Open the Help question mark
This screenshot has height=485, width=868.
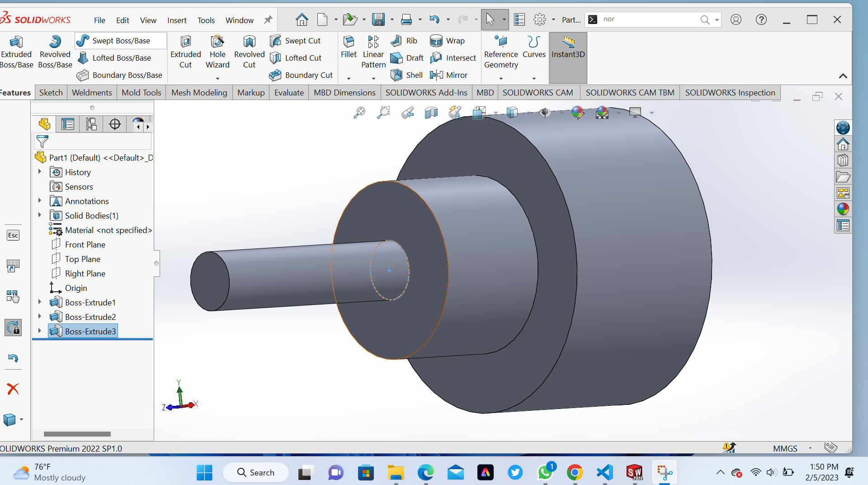tap(761, 19)
